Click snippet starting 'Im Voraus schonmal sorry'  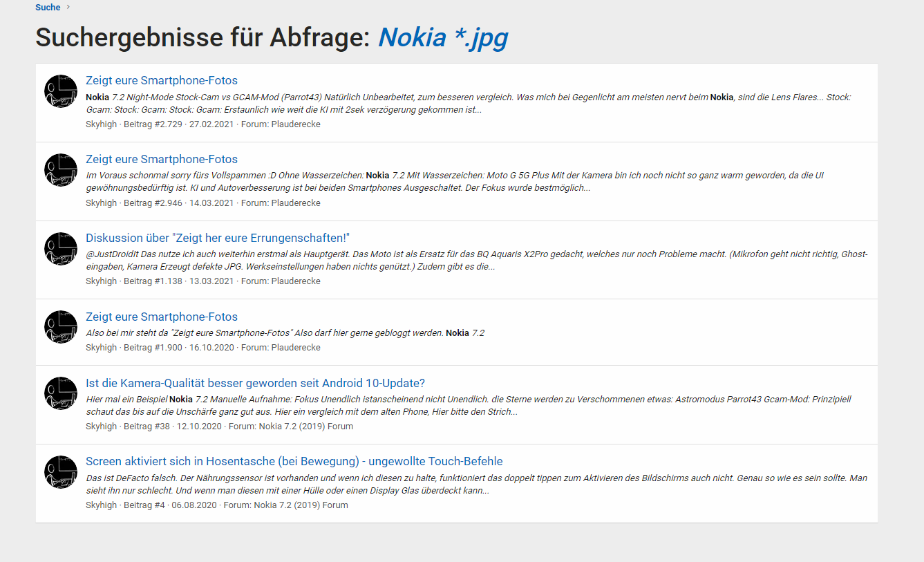[x=455, y=182]
